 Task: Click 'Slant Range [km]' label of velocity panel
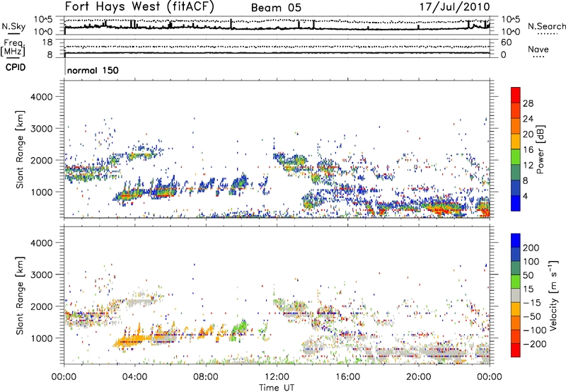click(x=20, y=295)
